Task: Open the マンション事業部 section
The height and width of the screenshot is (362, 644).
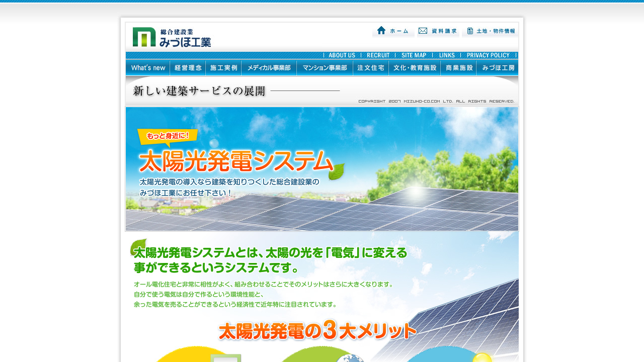Action: click(x=325, y=68)
